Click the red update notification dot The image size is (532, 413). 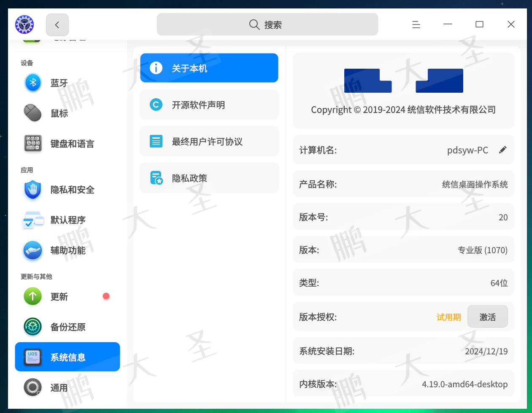pos(106,296)
